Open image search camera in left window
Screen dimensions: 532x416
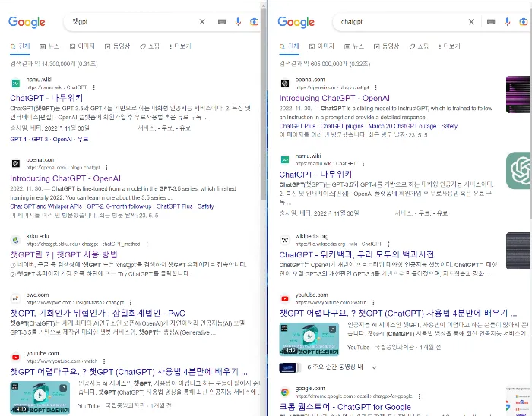click(x=254, y=22)
